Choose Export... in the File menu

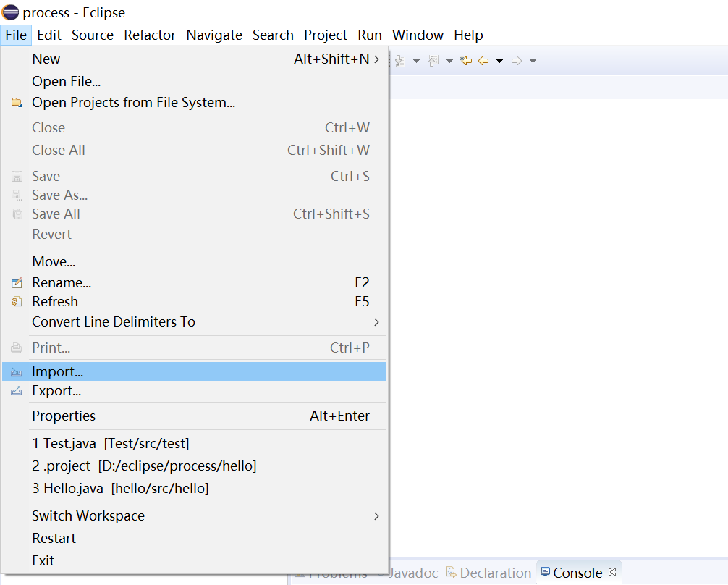194,391
